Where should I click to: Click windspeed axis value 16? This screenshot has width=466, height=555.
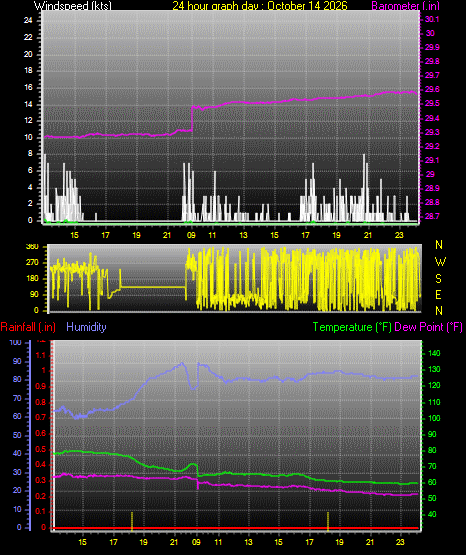pyautogui.click(x=28, y=87)
